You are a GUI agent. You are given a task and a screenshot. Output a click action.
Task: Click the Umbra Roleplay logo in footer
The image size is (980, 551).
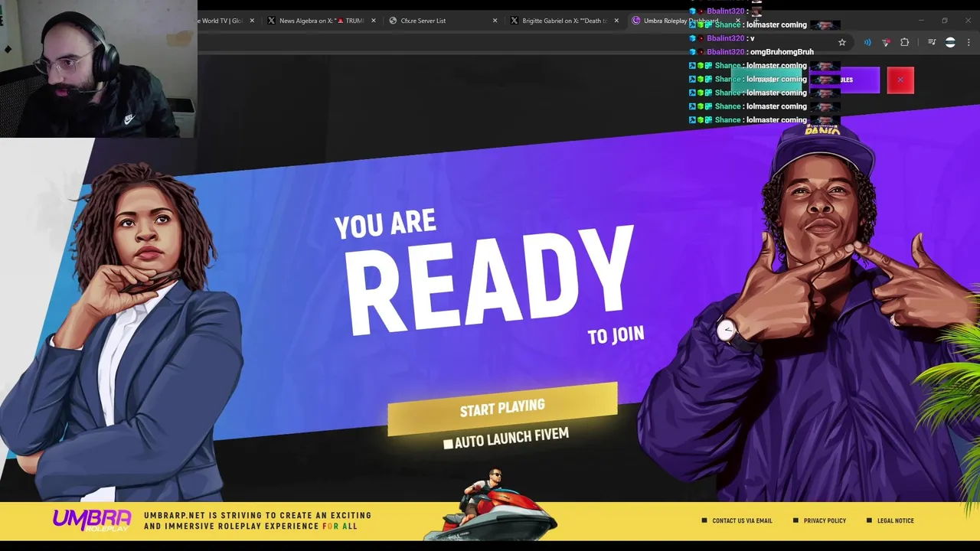91,520
